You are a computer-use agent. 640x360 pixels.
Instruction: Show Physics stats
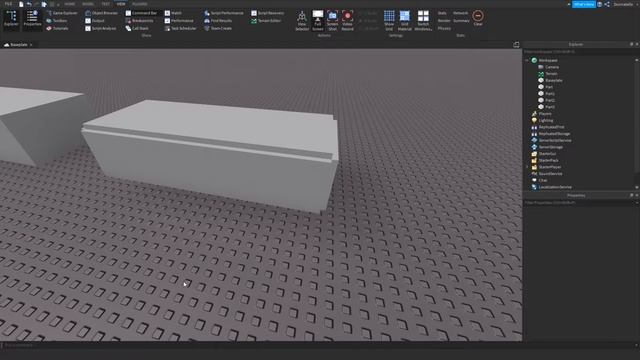444,29
